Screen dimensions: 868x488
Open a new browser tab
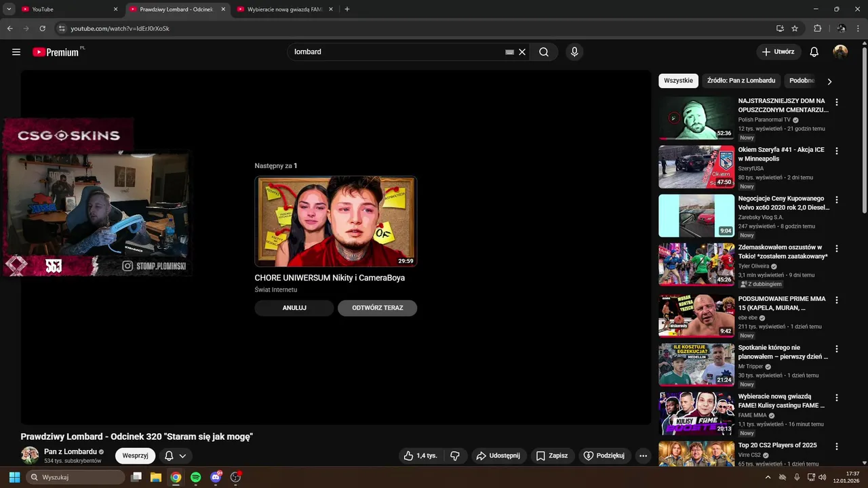347,9
